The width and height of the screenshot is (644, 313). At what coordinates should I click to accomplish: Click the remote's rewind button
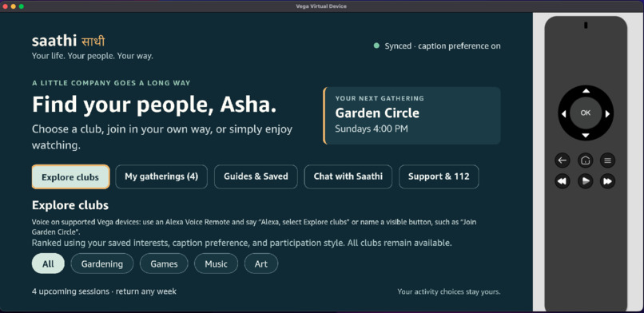coord(563,181)
